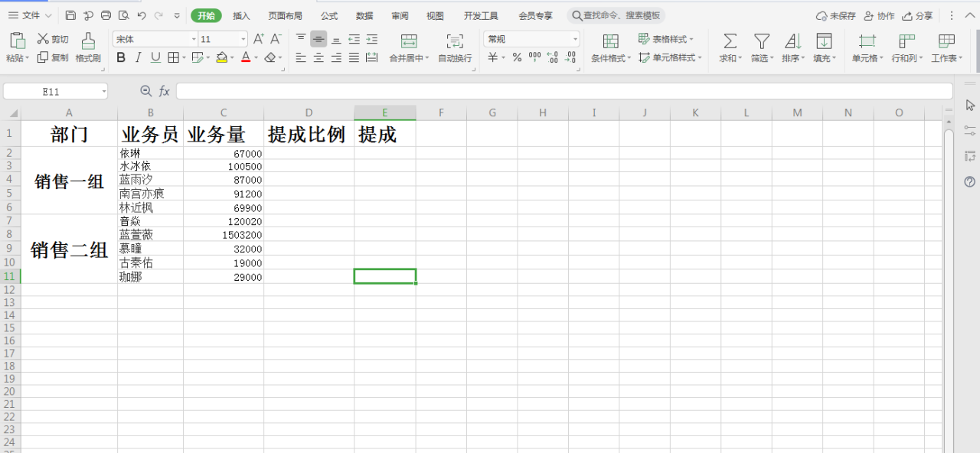This screenshot has width=980, height=453.
Task: Open the Help icon in right sidebar
Action: coord(970,181)
